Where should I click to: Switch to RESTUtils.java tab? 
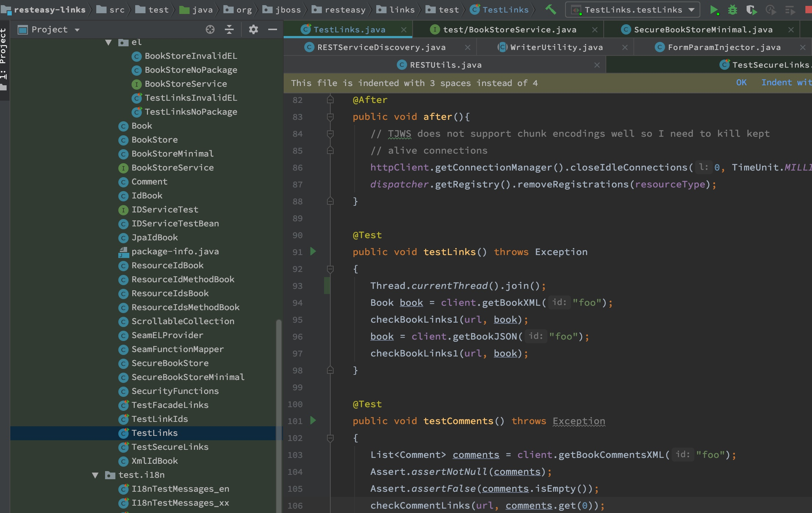(445, 65)
